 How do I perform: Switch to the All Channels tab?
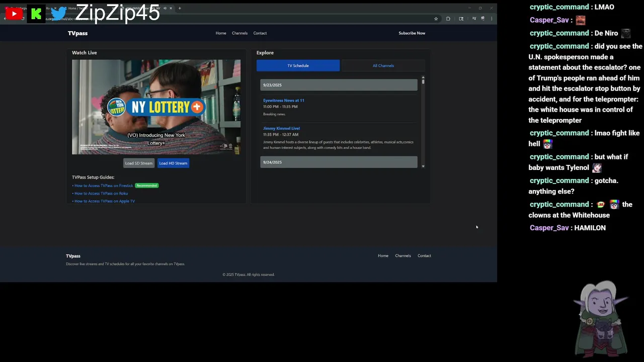(x=383, y=65)
